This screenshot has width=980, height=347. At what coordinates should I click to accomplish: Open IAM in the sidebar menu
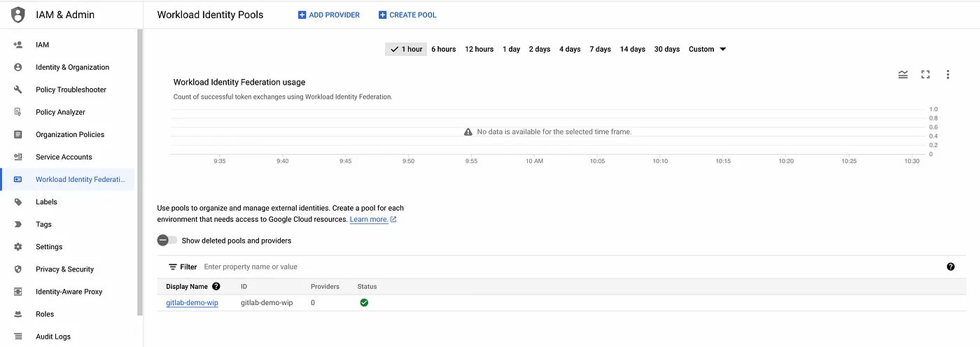coord(68,45)
